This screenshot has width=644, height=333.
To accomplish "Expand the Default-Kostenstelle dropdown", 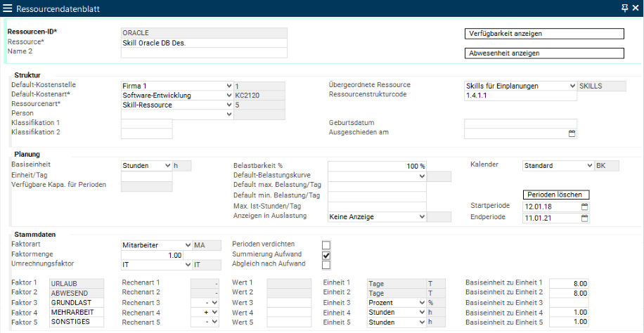I will [x=228, y=86].
